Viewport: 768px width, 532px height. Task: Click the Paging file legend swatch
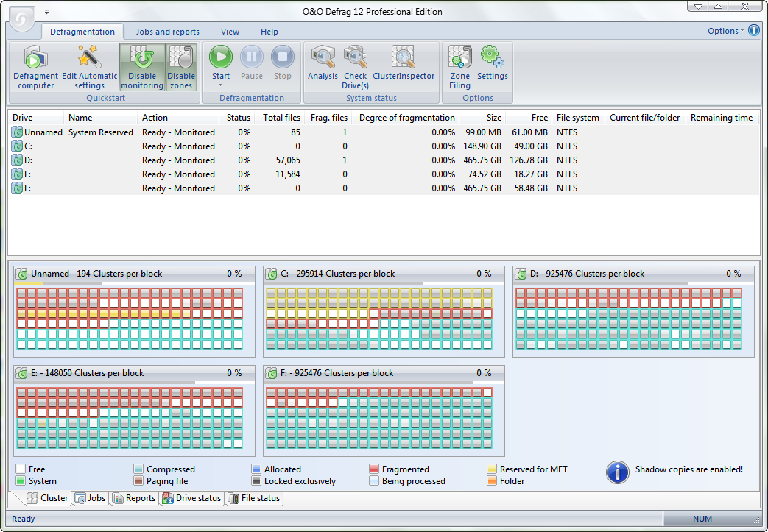[138, 481]
